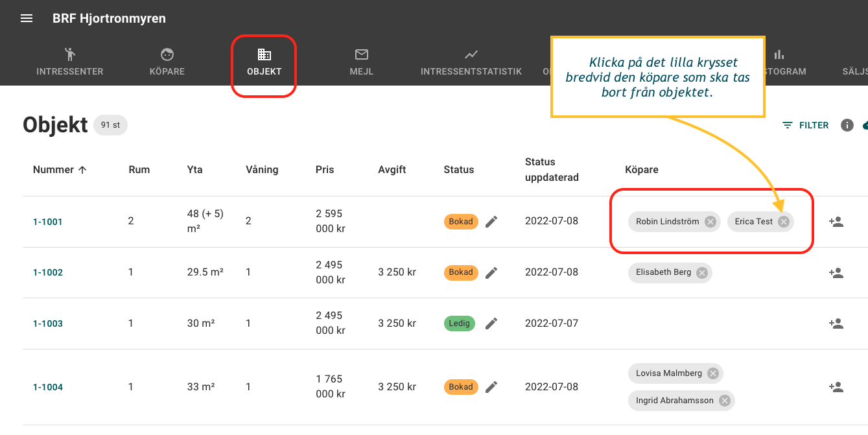Image resolution: width=868 pixels, height=435 pixels.
Task: Sort table by Pris column header
Action: pos(325,170)
